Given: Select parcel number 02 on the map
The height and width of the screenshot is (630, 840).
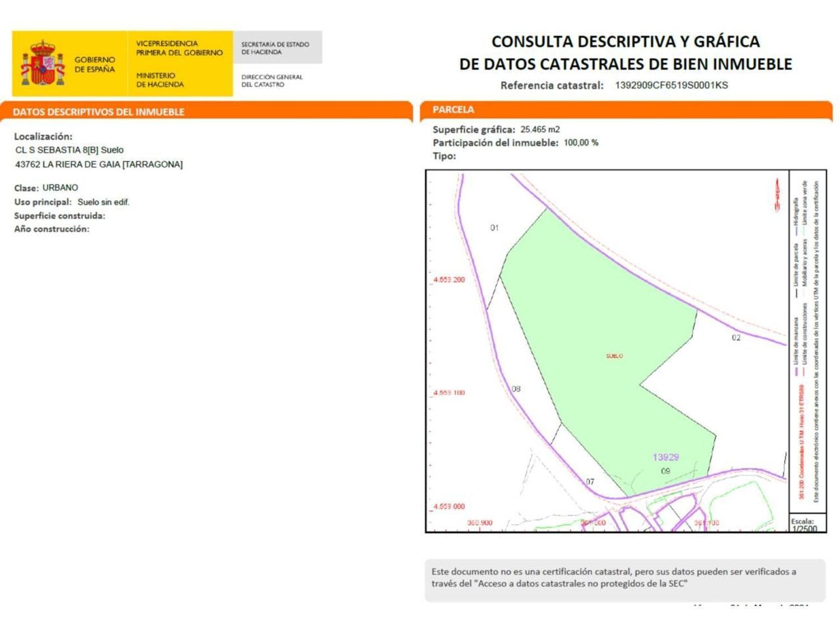Looking at the screenshot, I should pos(736,338).
